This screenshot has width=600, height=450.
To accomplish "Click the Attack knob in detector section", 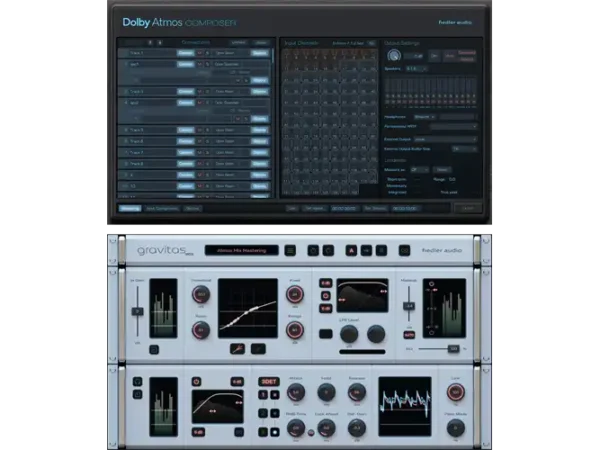I will point(296,392).
